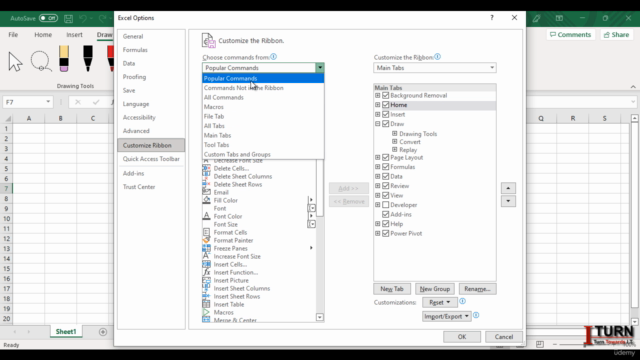Image resolution: width=640 pixels, height=360 pixels.
Task: Click the help question mark in Excel Options
Action: [x=492, y=18]
